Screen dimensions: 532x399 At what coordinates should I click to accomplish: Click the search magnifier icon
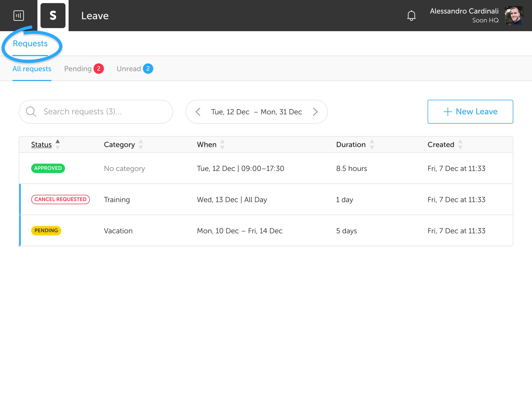pyautogui.click(x=31, y=112)
